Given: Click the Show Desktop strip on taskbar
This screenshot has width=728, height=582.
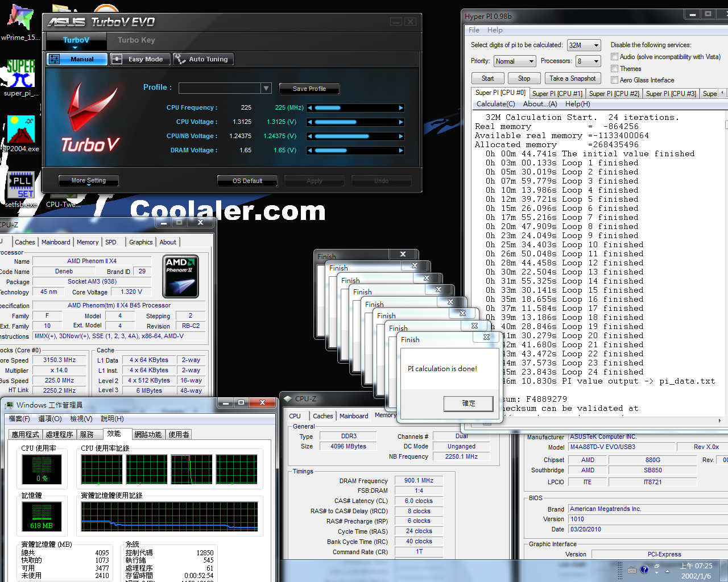Looking at the screenshot, I should [725, 571].
